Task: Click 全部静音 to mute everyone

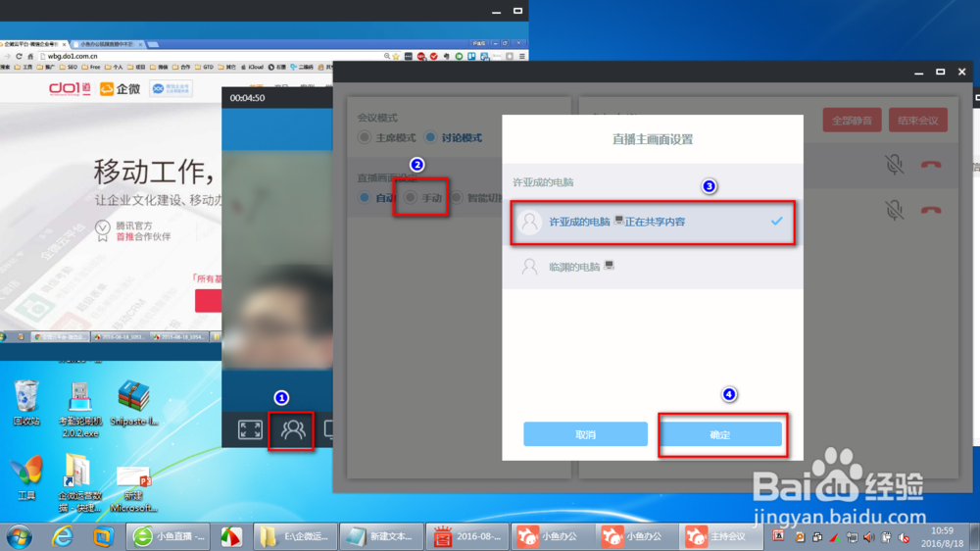Action: coord(852,120)
